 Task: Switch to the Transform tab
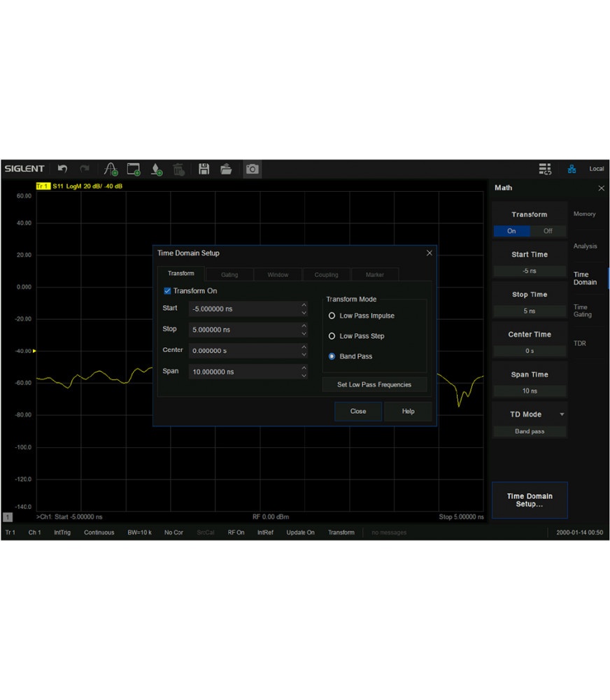click(181, 273)
